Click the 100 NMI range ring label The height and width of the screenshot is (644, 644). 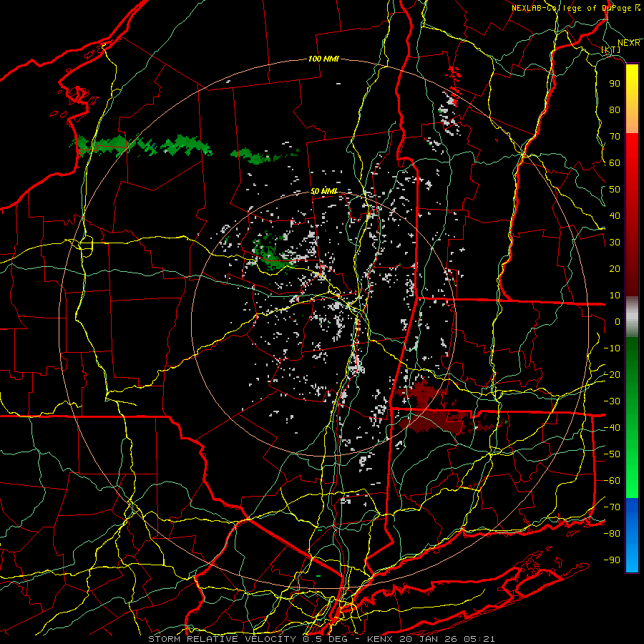pos(323,59)
